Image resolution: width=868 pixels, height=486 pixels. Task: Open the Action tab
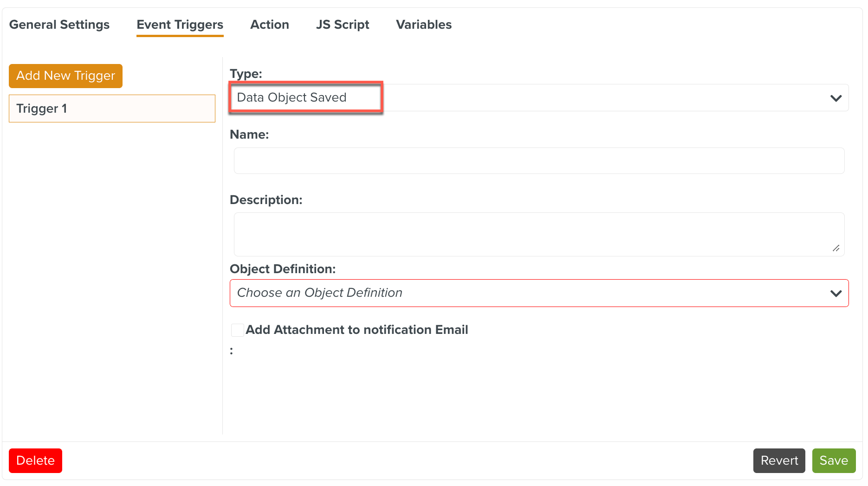pos(270,25)
